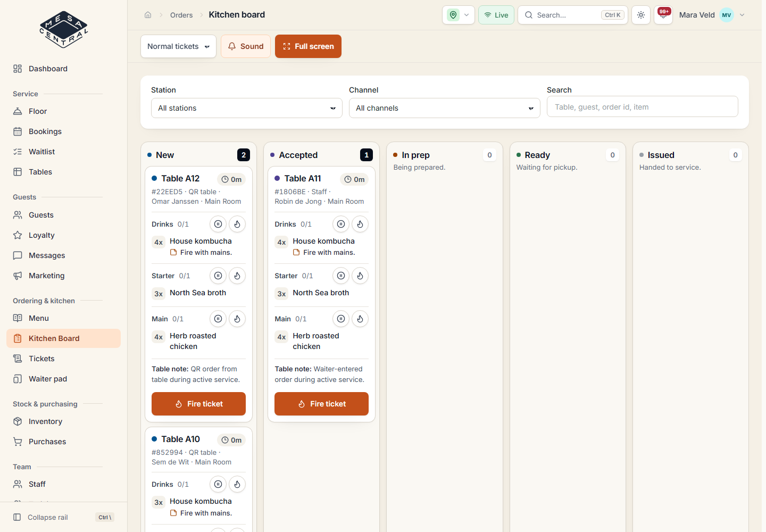Image resolution: width=766 pixels, height=532 pixels.
Task: Hold the Drinks course on Table A12
Action: click(218, 224)
